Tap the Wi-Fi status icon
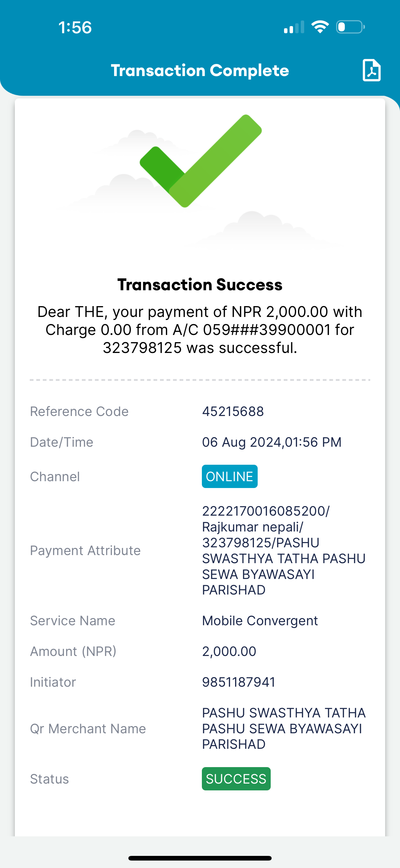 point(320,27)
